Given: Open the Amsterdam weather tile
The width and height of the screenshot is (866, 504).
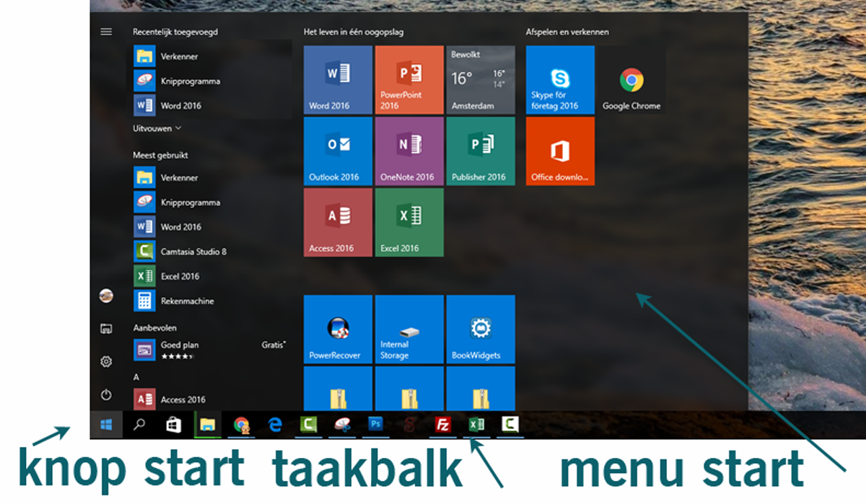Looking at the screenshot, I should 481,79.
